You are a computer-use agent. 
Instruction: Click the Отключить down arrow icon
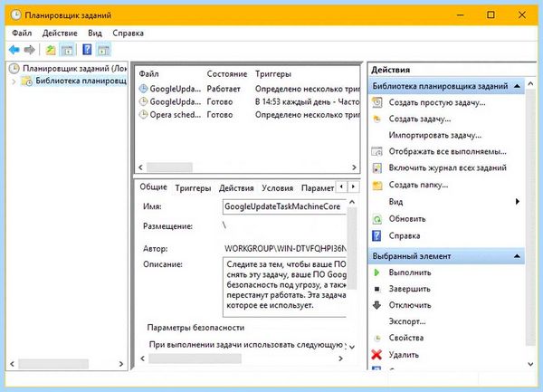[376, 305]
